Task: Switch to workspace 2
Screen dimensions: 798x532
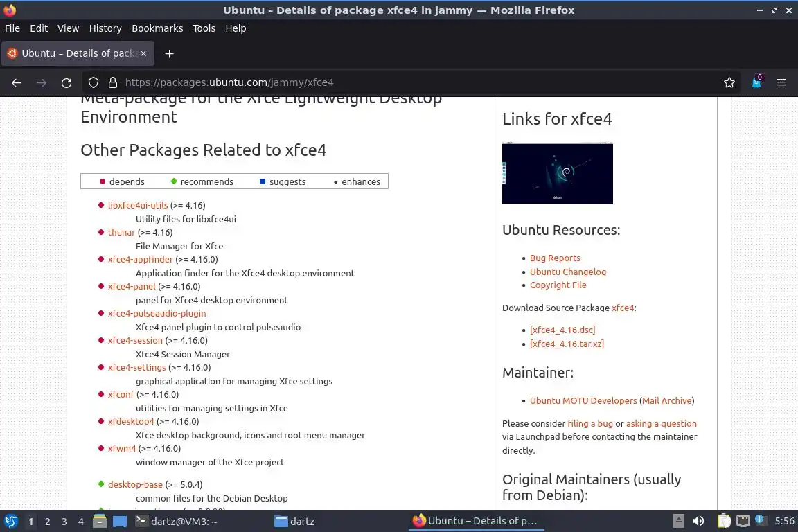Action: pyautogui.click(x=47, y=522)
